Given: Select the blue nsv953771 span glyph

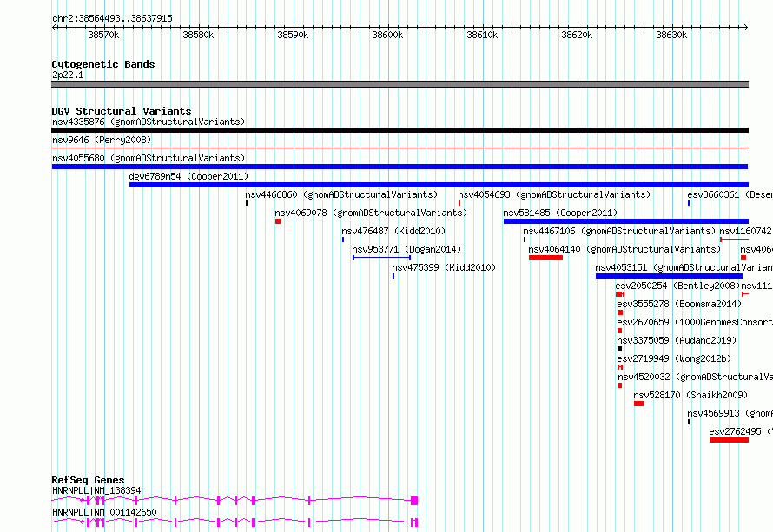Looking at the screenshot, I should [381, 258].
